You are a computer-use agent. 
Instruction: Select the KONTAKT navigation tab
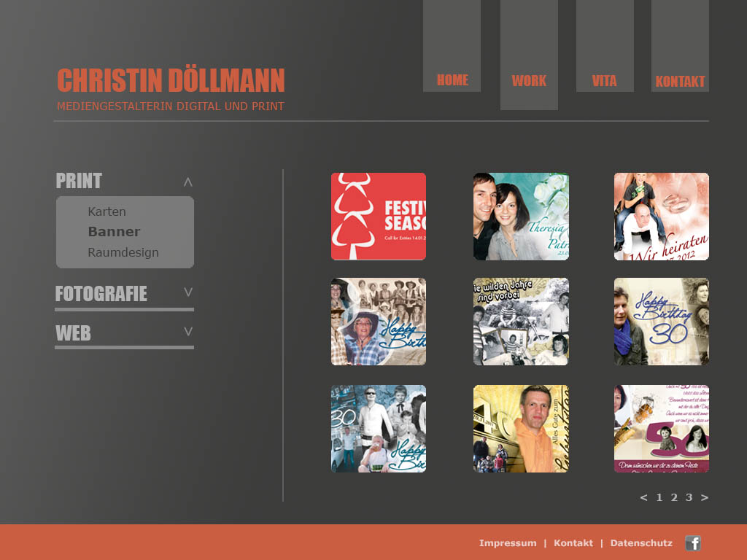[x=680, y=82]
